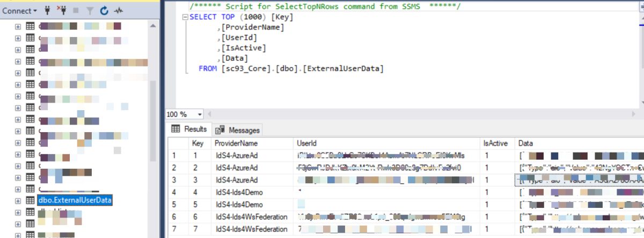Select row header 7 in results grid

(x=178, y=229)
